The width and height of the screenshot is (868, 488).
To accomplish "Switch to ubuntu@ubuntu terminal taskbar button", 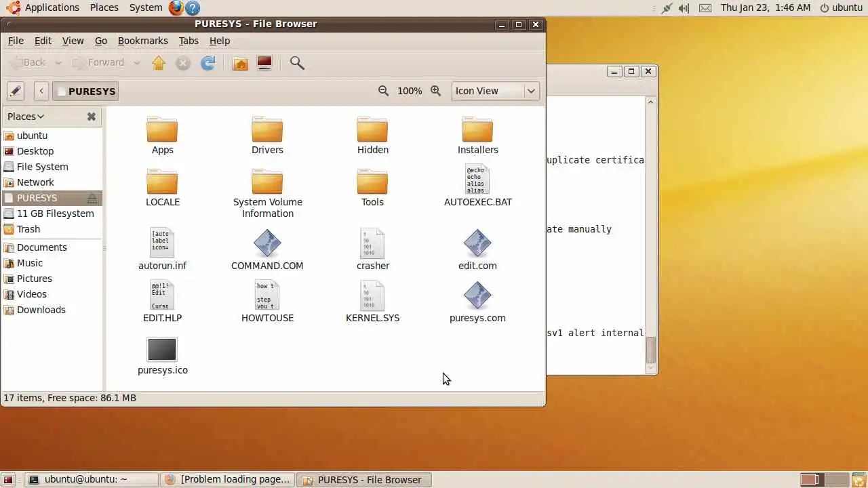I will 92,480.
